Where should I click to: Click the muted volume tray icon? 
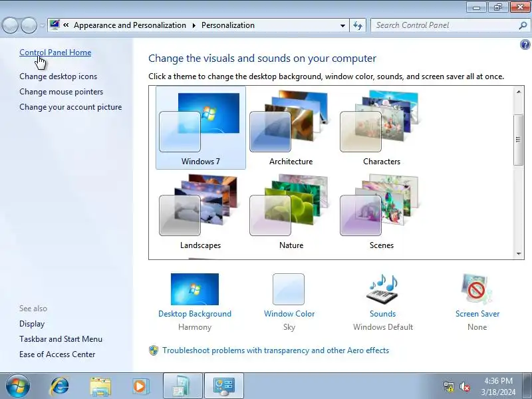(464, 386)
